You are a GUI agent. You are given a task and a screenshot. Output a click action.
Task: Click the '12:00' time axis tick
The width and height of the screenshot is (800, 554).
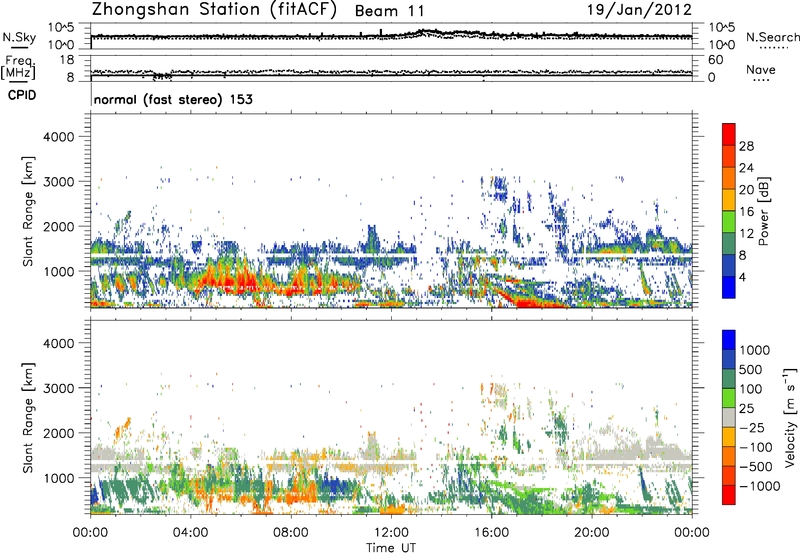[391, 533]
